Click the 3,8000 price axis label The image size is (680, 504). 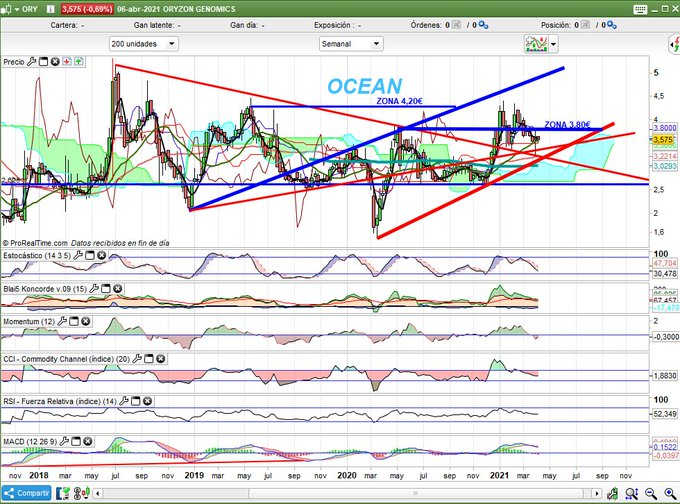665,128
